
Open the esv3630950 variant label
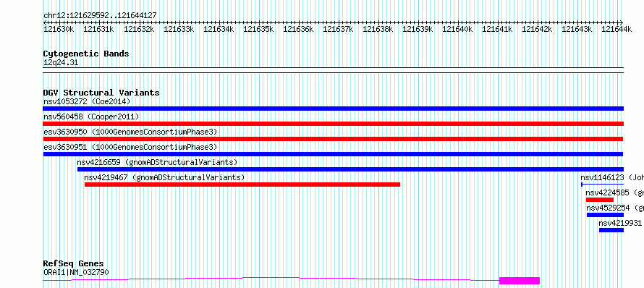[130, 132]
